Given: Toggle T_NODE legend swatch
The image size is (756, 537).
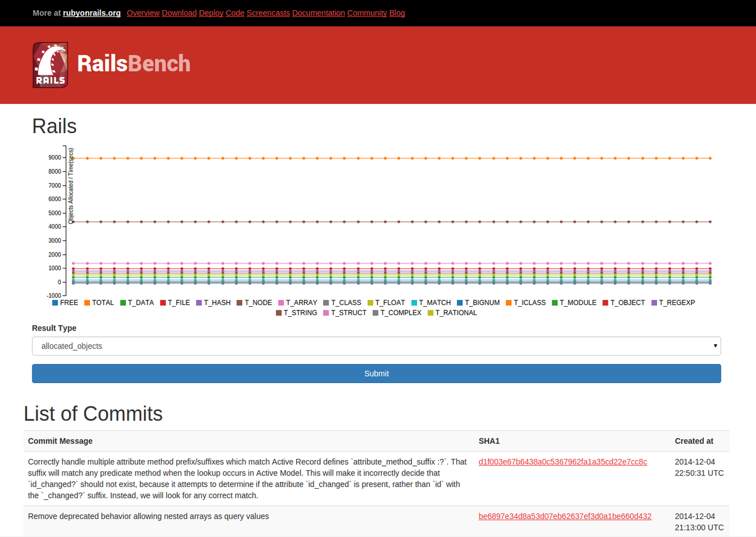Looking at the screenshot, I should (x=239, y=303).
